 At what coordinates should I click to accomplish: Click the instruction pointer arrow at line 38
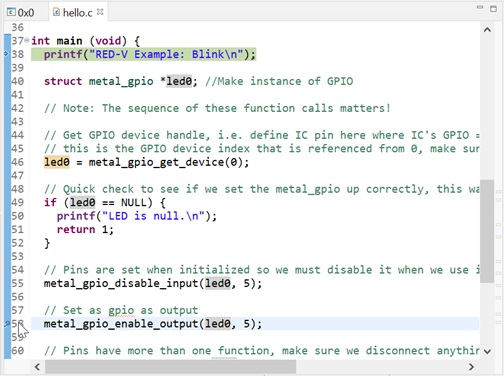pyautogui.click(x=6, y=54)
